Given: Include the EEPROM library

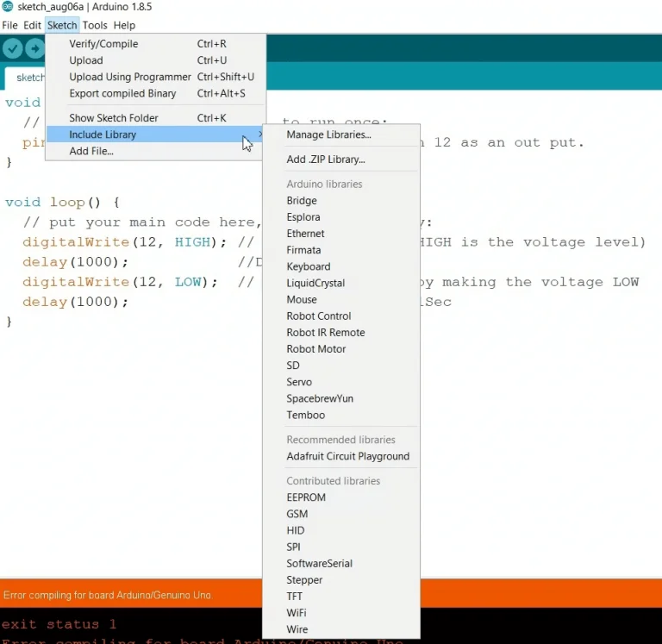Looking at the screenshot, I should click(341, 497).
